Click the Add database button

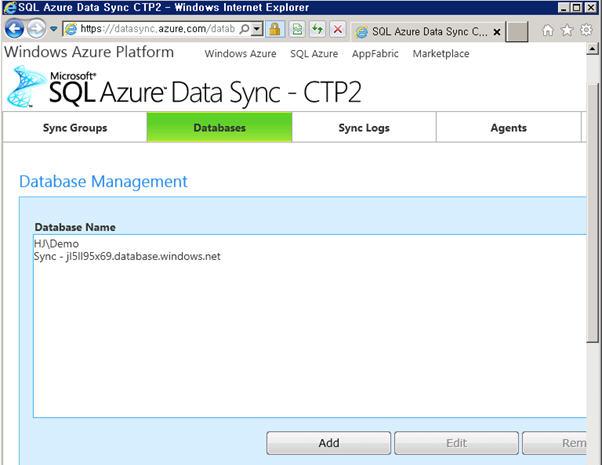[x=329, y=443]
